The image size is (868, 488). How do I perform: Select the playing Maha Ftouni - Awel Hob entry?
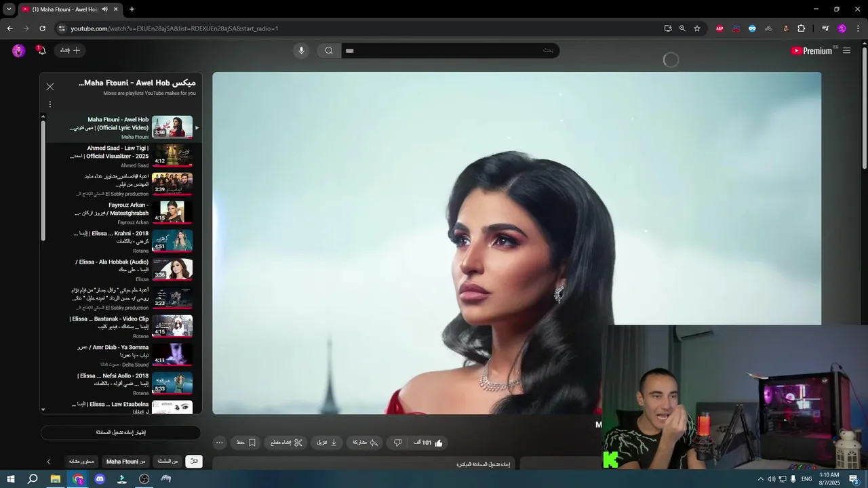click(121, 127)
